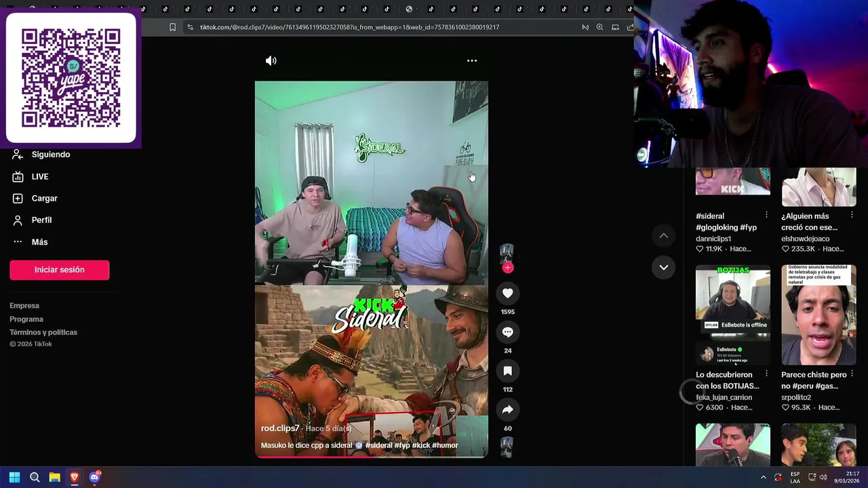Show hidden tray icons chevron
The image size is (868, 488).
(x=763, y=477)
